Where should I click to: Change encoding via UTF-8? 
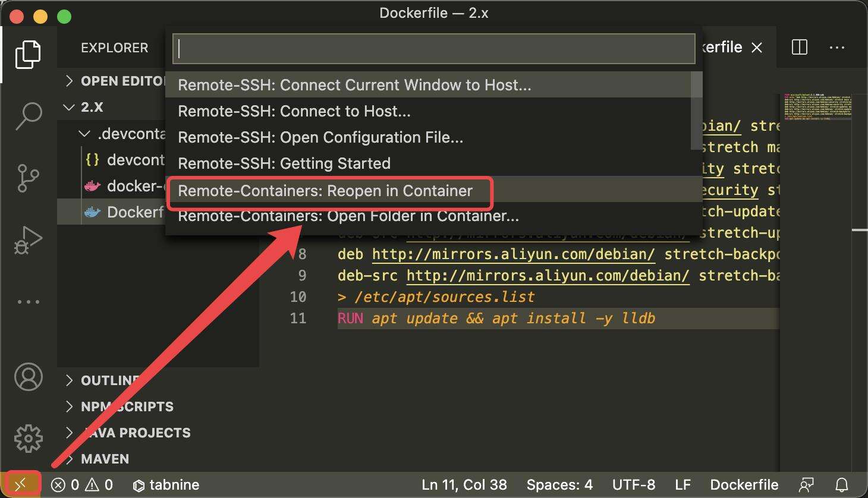click(634, 485)
